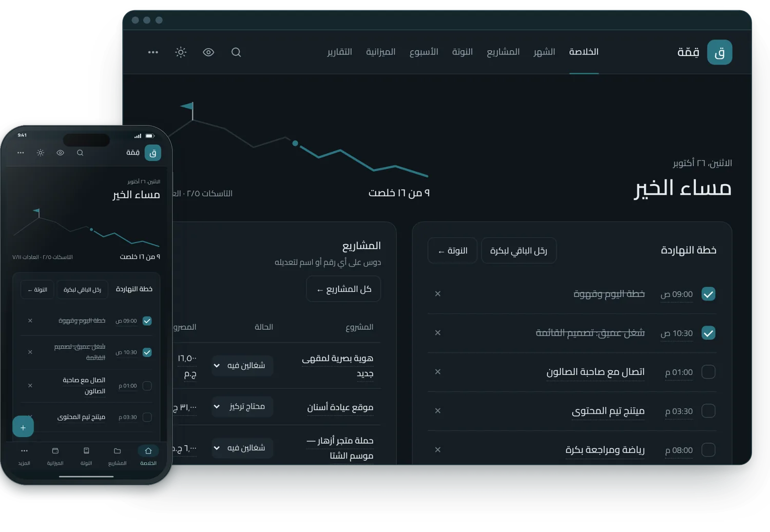Open status dropdown for هوية بصرية لمقهى جديد
Image resolution: width=770 pixels, height=532 pixels.
(x=242, y=365)
